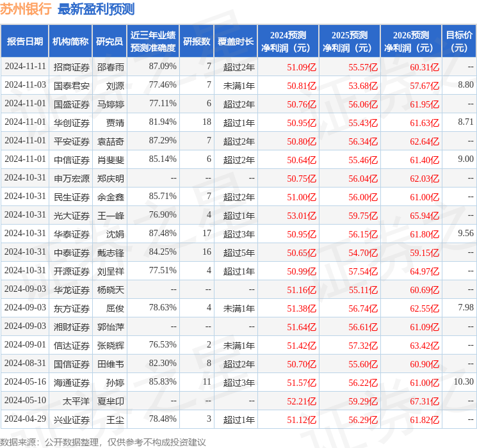Screen dimensions: 477x448
Task: Click the 苏州银行 title text
Action: click(x=26, y=9)
